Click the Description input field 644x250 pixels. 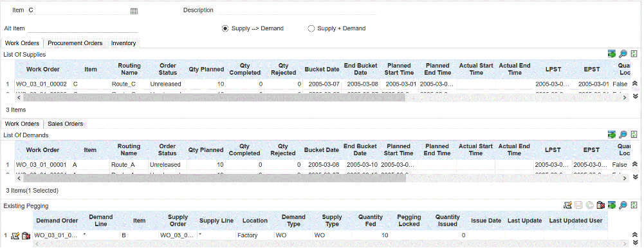[x=297, y=10]
